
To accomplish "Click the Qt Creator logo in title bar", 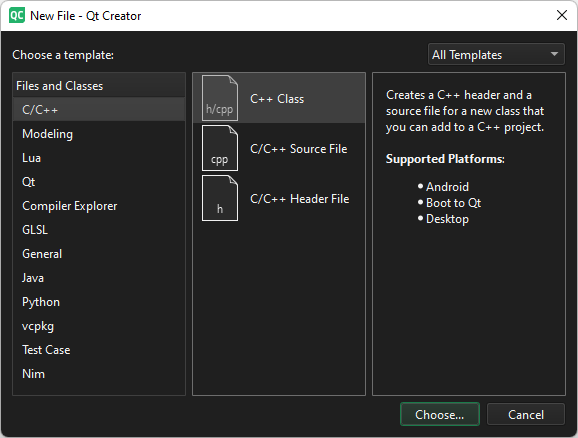I will pos(17,15).
